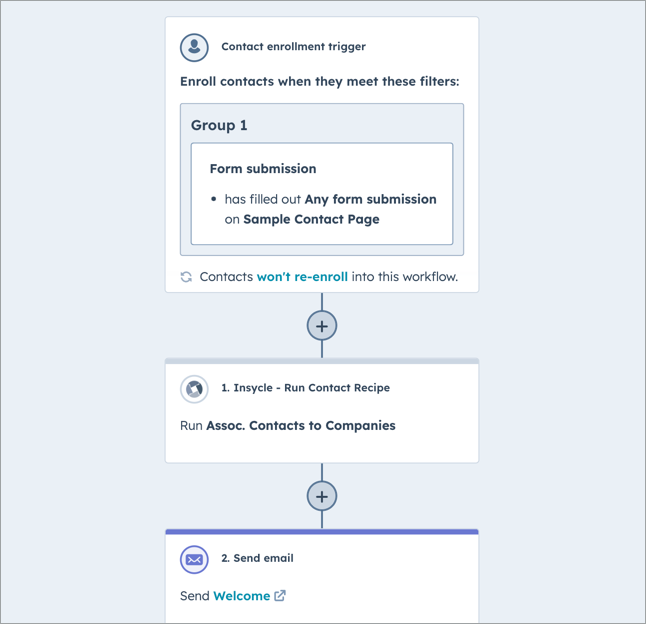The height and width of the screenshot is (624, 646).
Task: Add action below the enrollment trigger
Action: coord(322,326)
